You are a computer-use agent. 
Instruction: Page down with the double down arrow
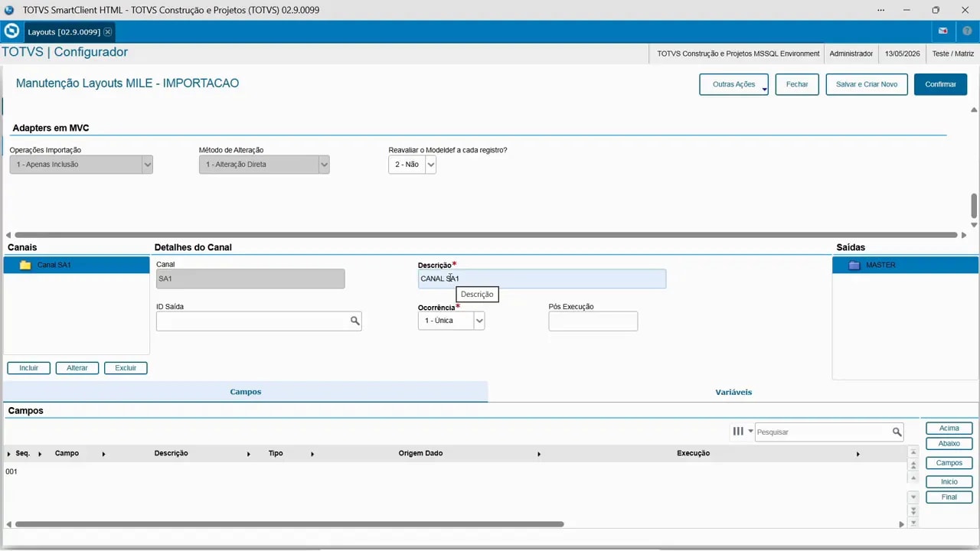click(x=913, y=510)
